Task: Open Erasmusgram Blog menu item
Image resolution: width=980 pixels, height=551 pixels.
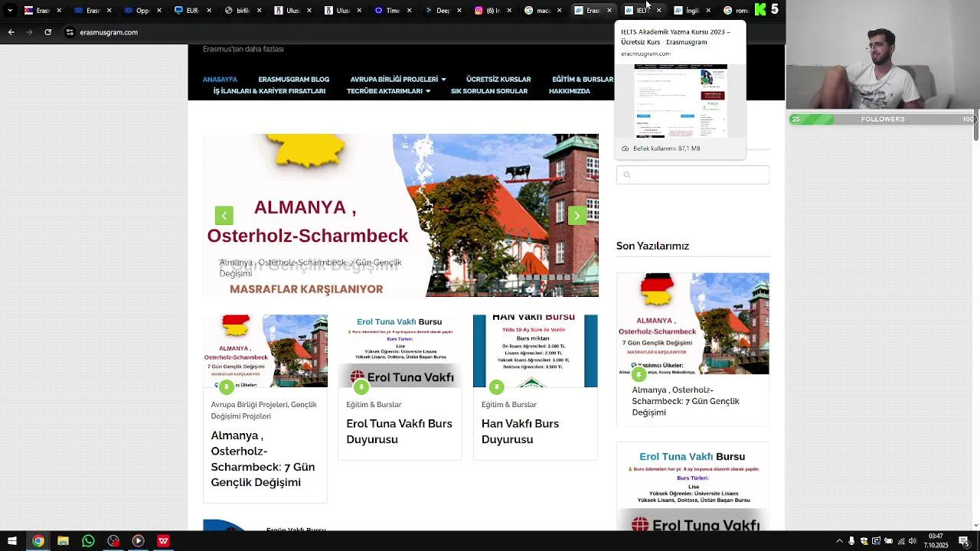Action: tap(293, 79)
